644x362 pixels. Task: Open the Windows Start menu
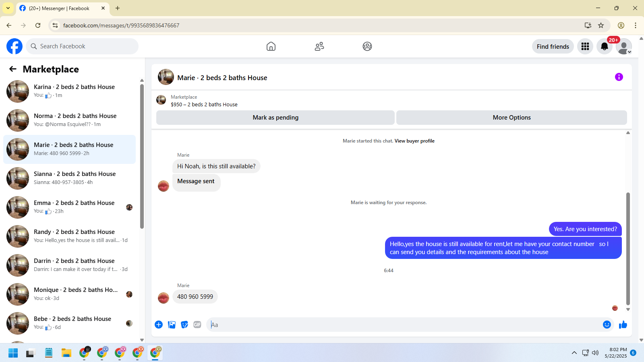click(13, 353)
